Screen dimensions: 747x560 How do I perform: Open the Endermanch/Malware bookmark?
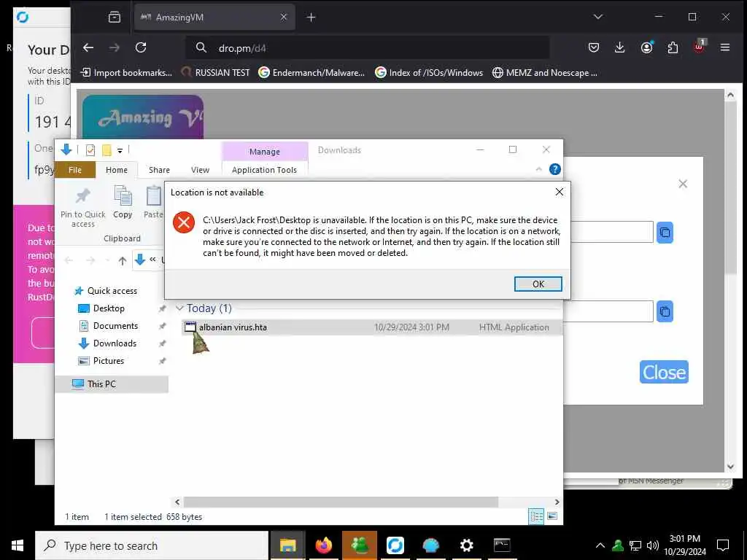tap(311, 73)
